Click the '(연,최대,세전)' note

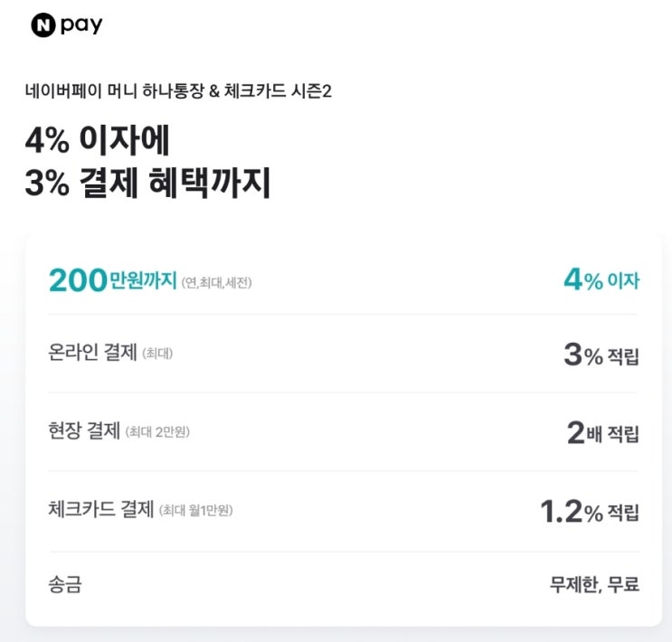pyautogui.click(x=216, y=283)
